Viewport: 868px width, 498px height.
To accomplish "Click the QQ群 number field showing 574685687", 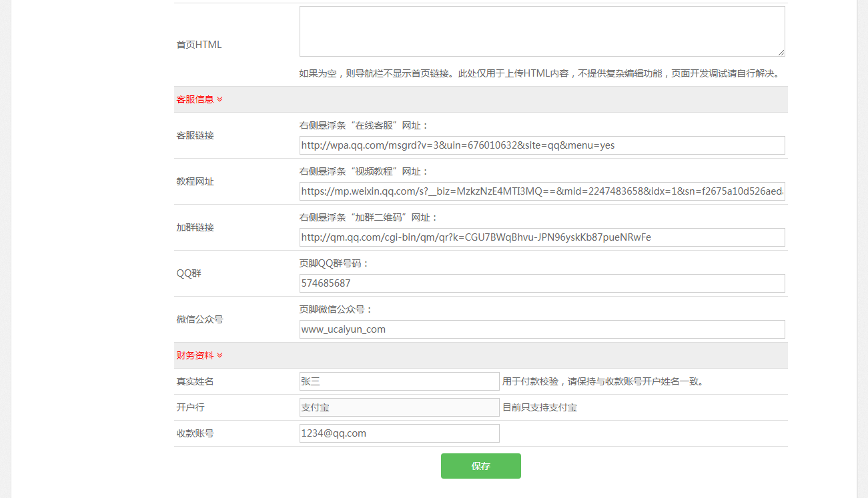I will (541, 283).
